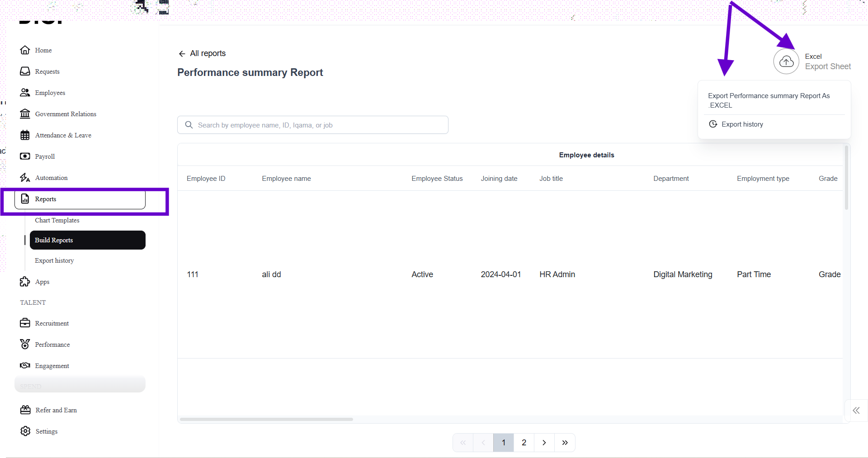Go to page 2 of results
This screenshot has height=458, width=868.
(x=524, y=443)
